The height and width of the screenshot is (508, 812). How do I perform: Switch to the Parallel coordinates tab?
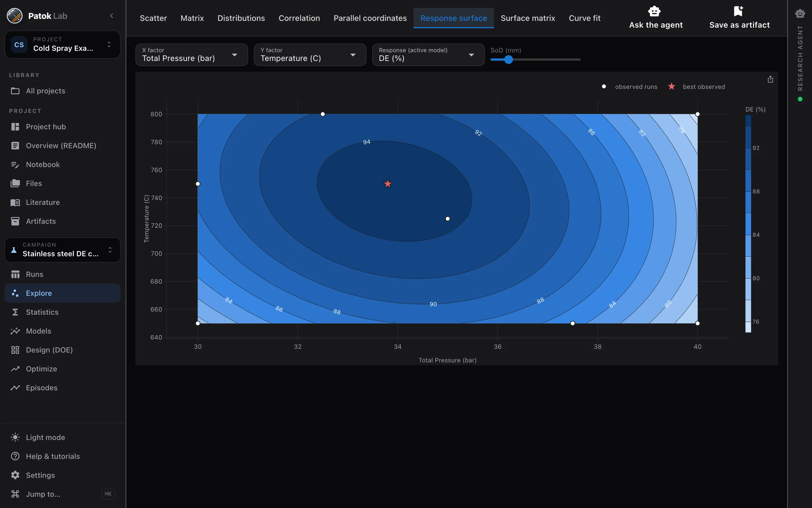click(x=370, y=18)
